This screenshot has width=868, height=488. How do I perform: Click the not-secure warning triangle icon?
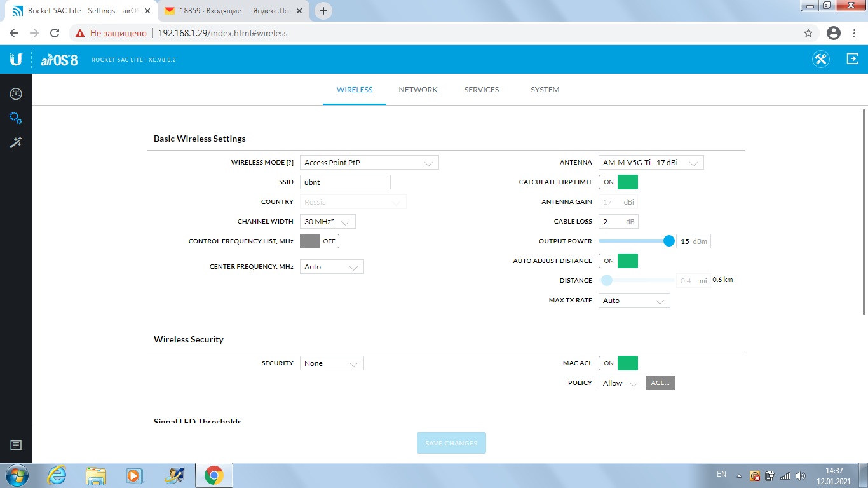pos(80,33)
